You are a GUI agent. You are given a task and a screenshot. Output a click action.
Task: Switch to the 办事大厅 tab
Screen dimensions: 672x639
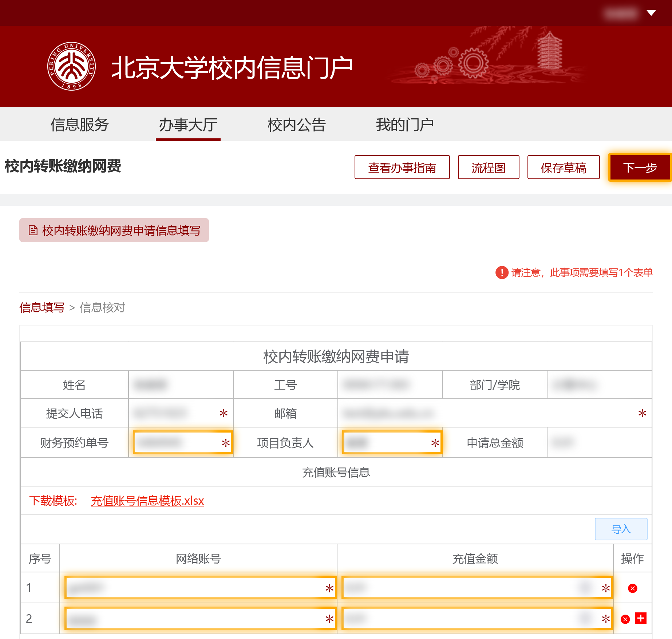188,125
